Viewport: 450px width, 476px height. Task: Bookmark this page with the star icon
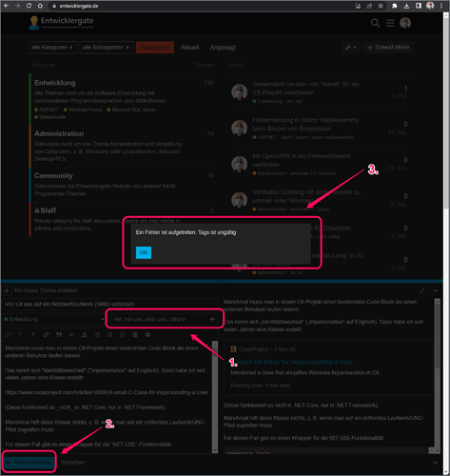[x=381, y=6]
